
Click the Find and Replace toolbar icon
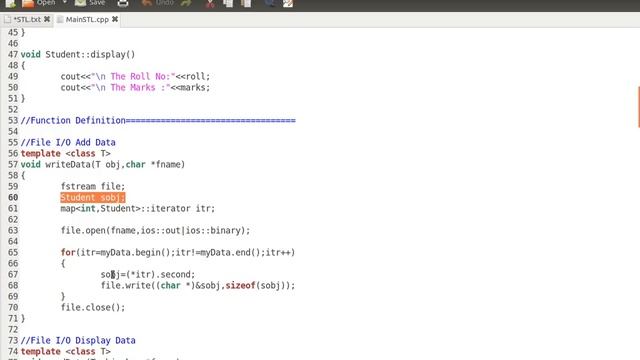[288, 3]
